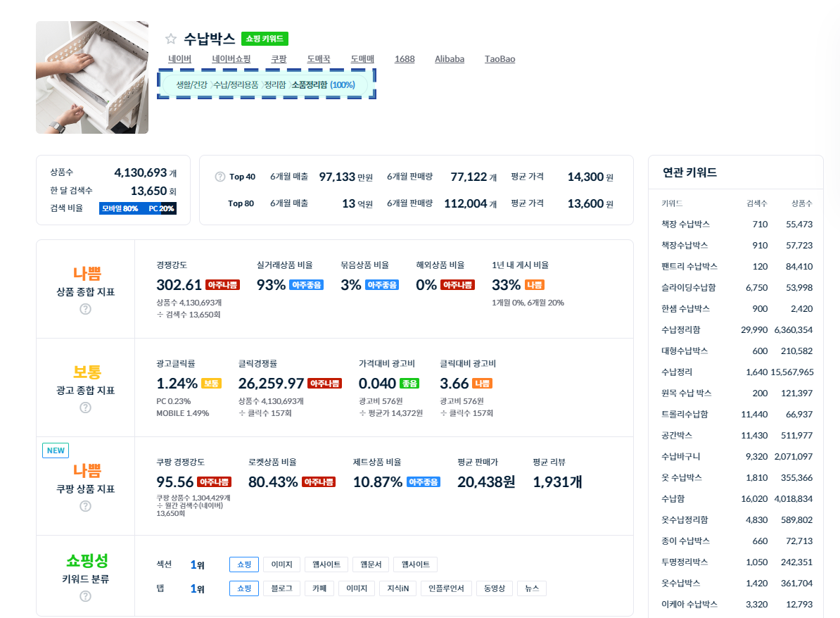
Task: Open the 도매꾹 link
Action: click(319, 59)
